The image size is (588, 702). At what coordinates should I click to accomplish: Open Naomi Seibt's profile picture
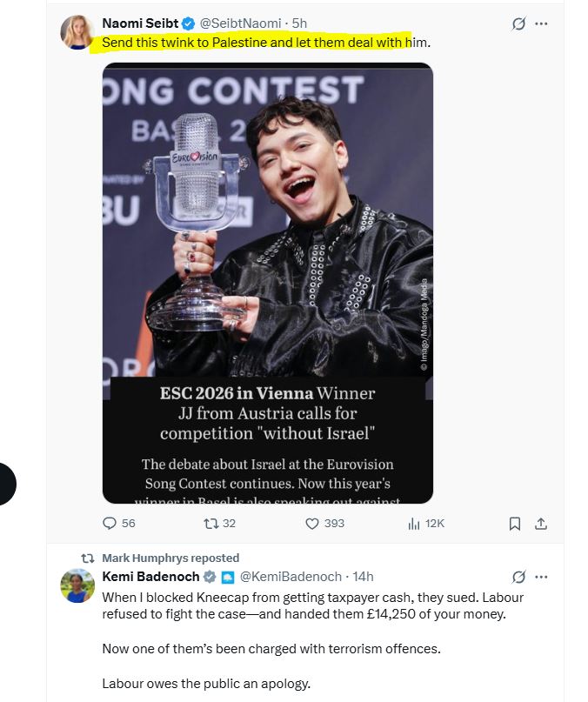coord(77,32)
